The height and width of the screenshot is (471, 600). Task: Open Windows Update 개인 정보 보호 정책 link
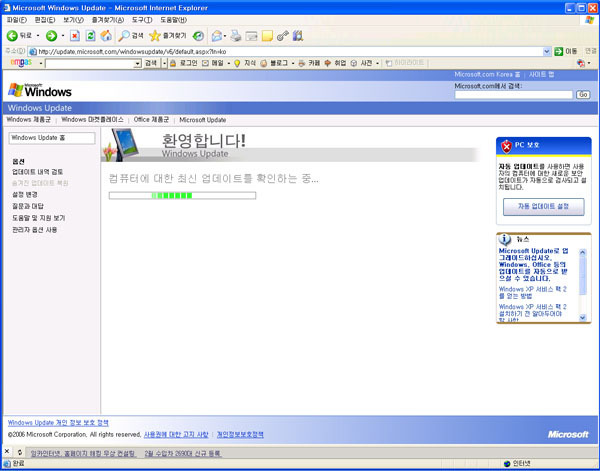[58, 423]
